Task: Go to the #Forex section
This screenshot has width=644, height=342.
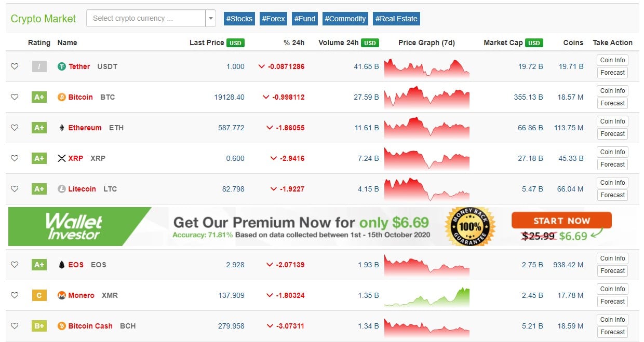Action: (x=273, y=19)
